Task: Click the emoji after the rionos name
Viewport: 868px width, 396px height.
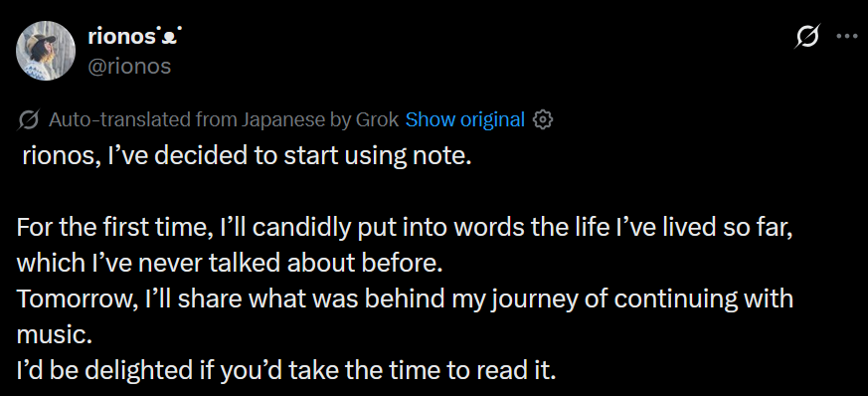Action: [170, 37]
